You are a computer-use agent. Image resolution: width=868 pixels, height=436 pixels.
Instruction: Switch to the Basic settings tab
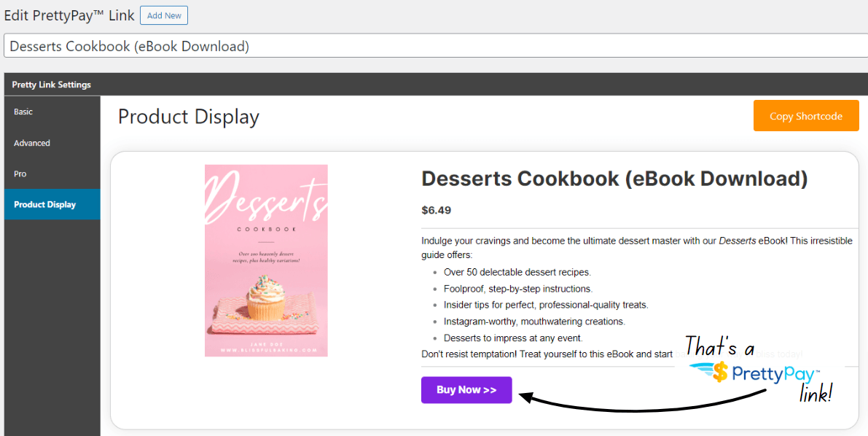pos(23,112)
